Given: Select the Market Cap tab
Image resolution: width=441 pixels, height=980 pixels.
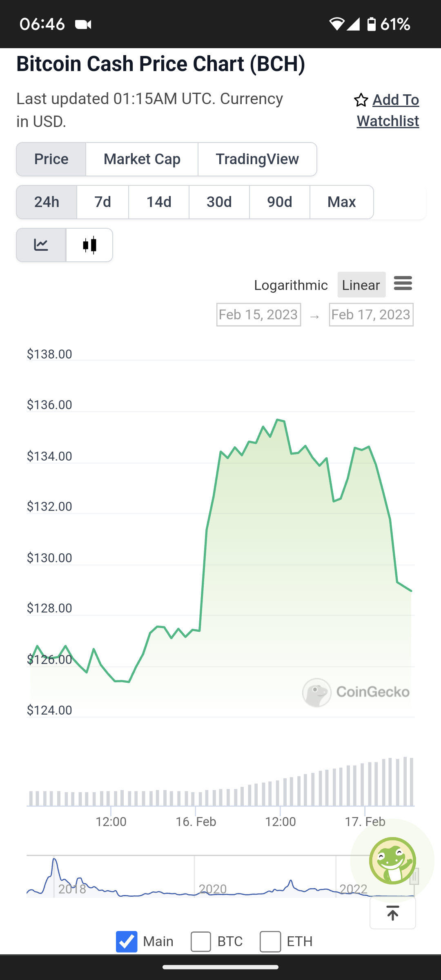Looking at the screenshot, I should 142,159.
